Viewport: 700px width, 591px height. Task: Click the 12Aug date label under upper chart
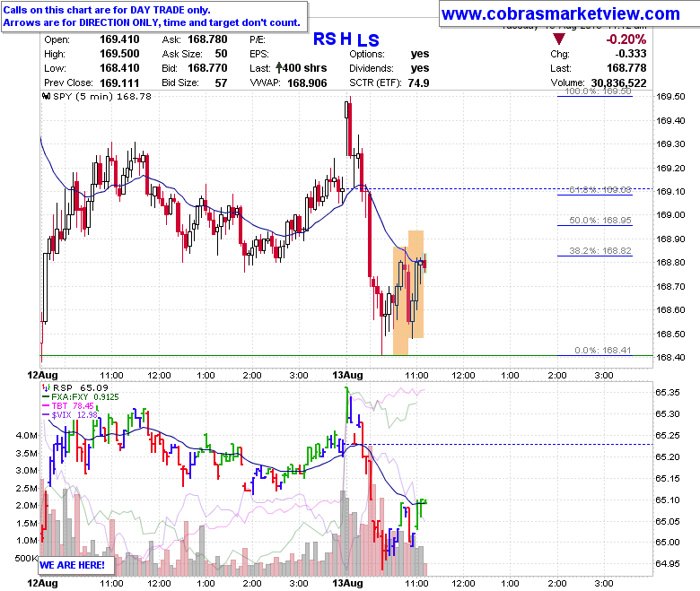[43, 375]
